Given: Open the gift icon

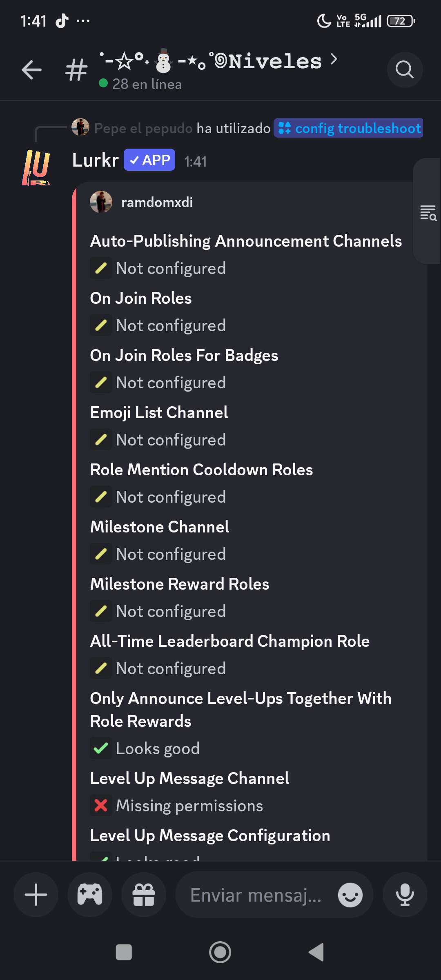Looking at the screenshot, I should pyautogui.click(x=144, y=895).
